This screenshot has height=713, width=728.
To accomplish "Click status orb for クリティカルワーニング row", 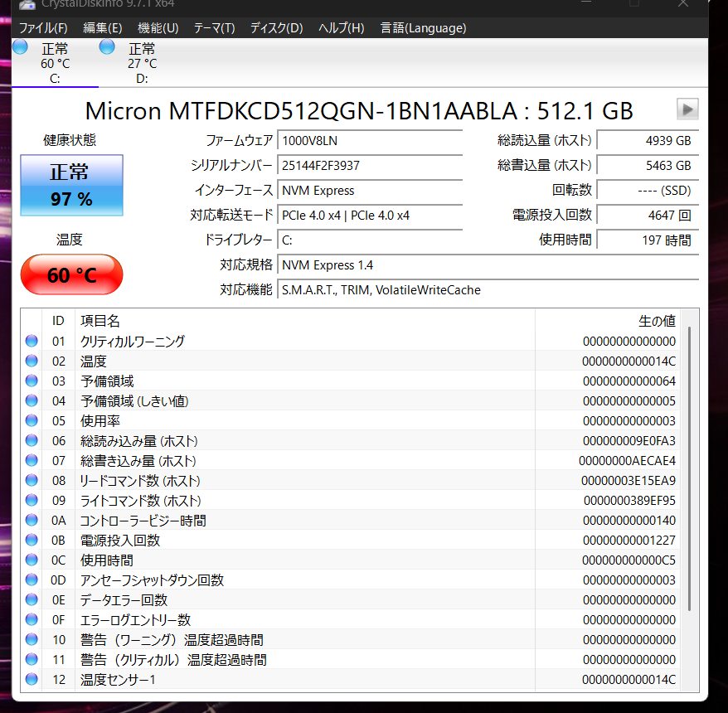I will tap(32, 341).
